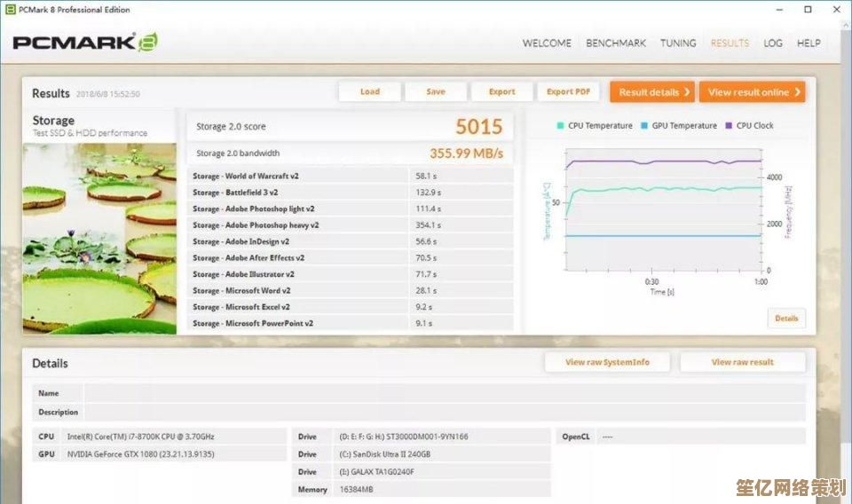Open the HELP menu item
This screenshot has height=504, width=852.
[809, 43]
